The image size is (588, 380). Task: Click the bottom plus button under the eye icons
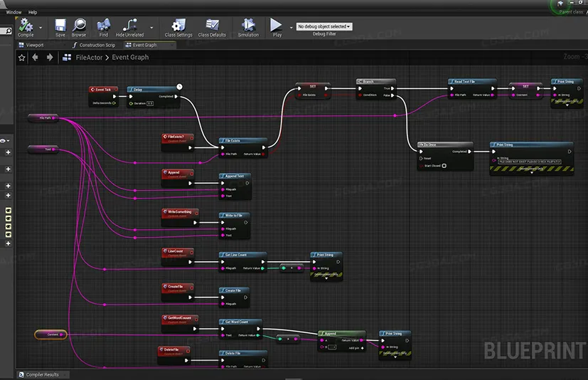coord(9,243)
